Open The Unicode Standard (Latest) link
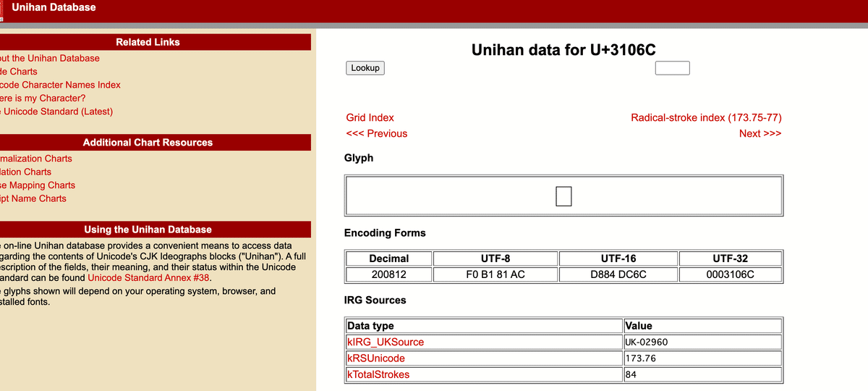 [x=56, y=112]
